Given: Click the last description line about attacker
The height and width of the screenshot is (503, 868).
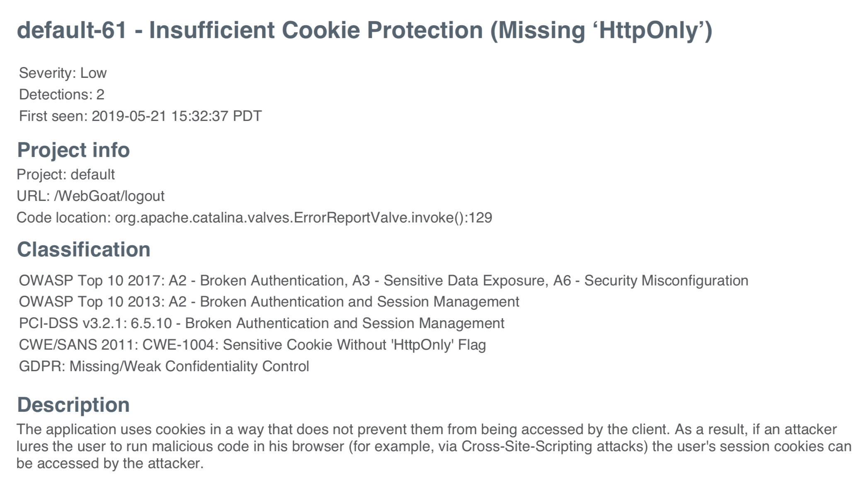Looking at the screenshot, I should click(110, 463).
